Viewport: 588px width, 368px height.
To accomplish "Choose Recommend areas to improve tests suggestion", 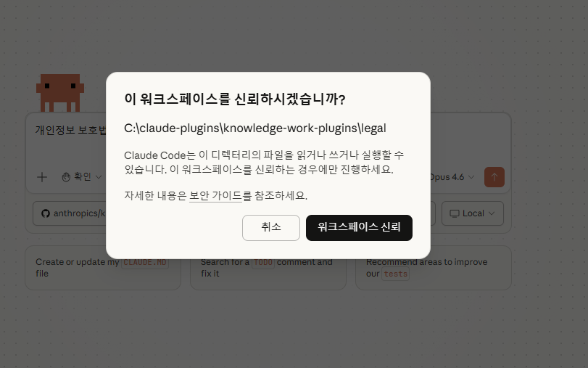I will tap(433, 268).
